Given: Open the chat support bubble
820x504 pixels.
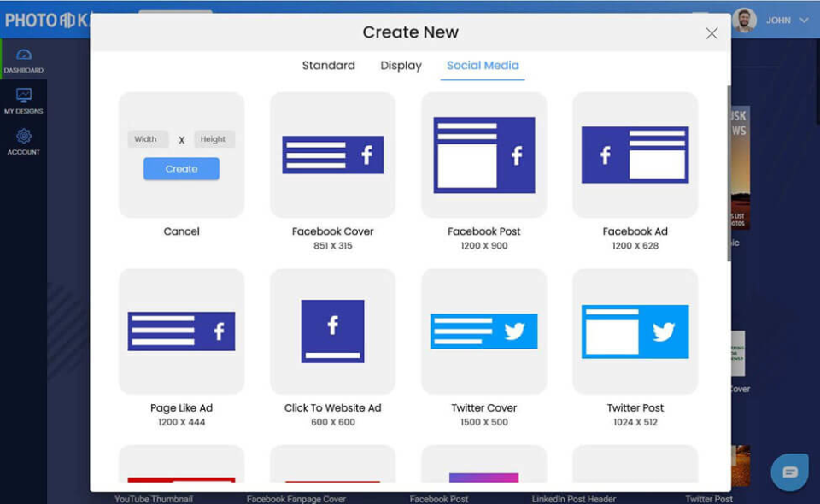Looking at the screenshot, I should [788, 472].
